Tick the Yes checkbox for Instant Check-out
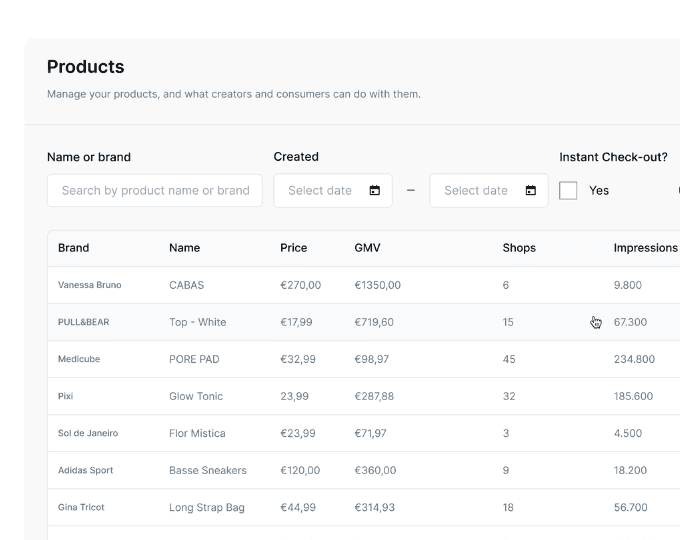The width and height of the screenshot is (680, 540). click(568, 190)
